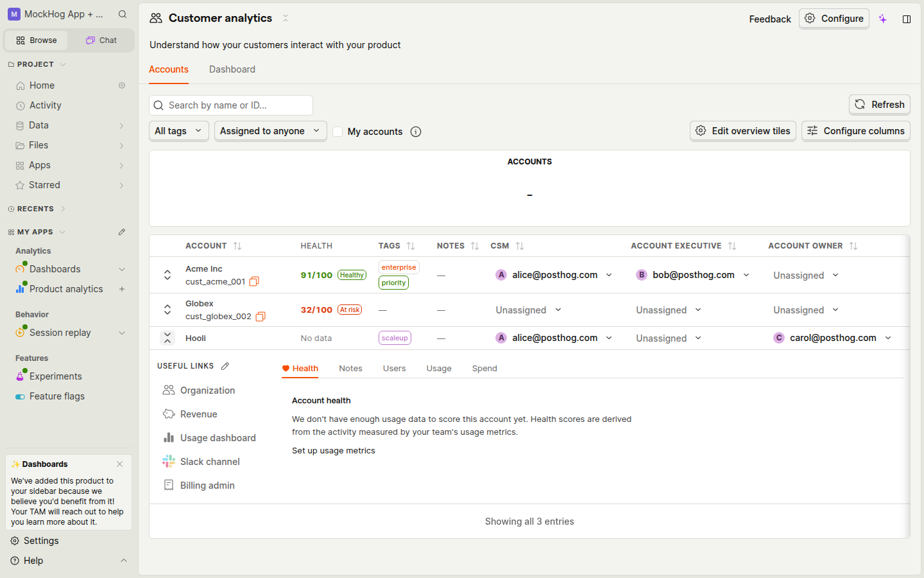924x578 pixels.
Task: Click the info icon beside My accounts
Action: 416,132
